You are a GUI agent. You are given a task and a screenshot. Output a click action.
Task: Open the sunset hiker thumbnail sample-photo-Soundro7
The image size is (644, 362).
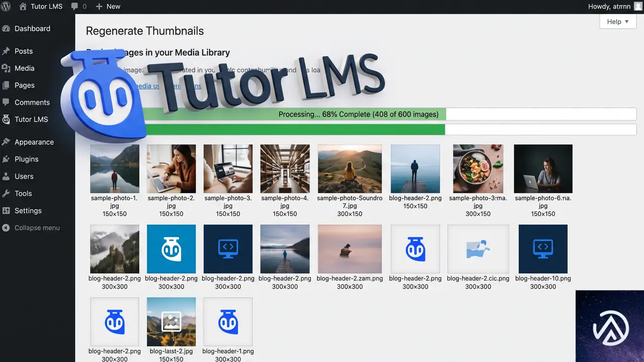(350, 169)
